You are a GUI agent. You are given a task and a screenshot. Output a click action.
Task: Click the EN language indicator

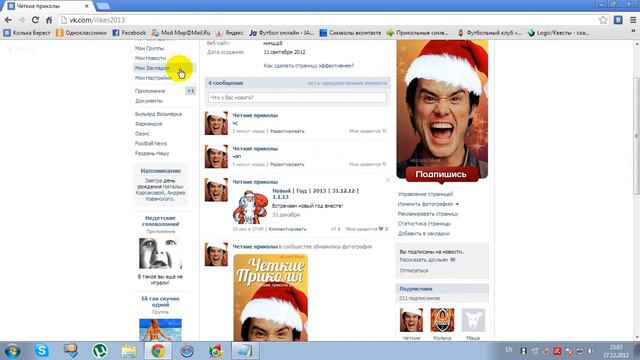pos(509,350)
